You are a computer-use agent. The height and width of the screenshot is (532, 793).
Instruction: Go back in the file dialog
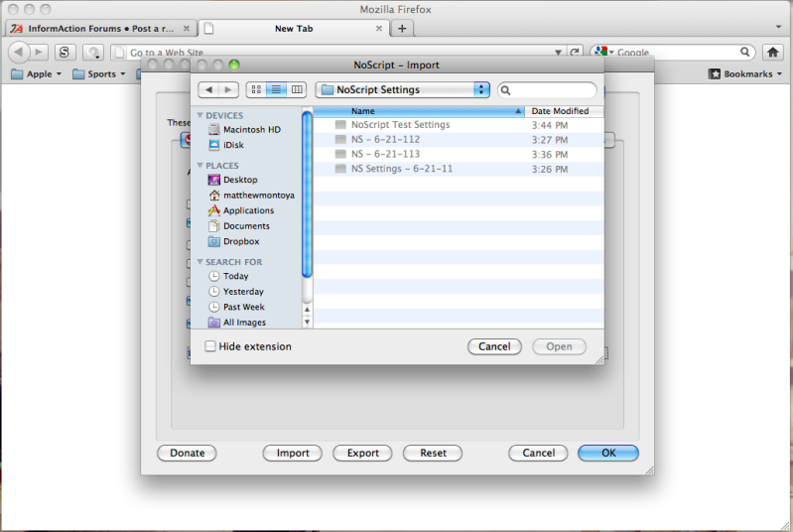(208, 90)
